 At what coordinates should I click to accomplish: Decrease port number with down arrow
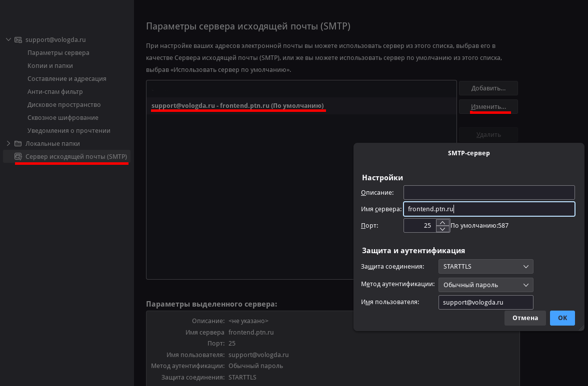click(x=442, y=229)
